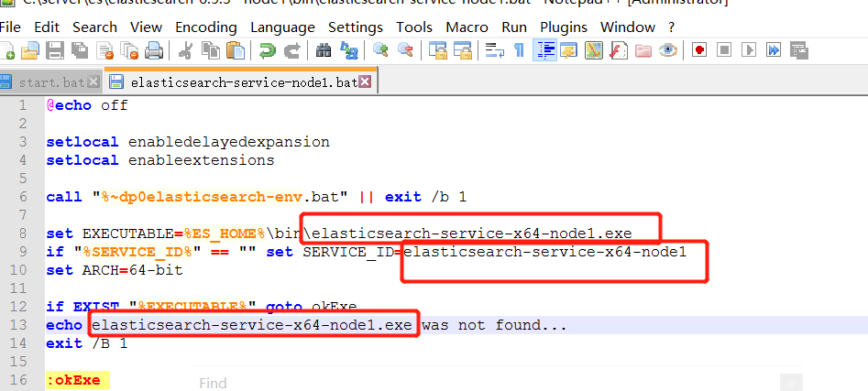Open the Encoding menu
Viewport: 868px width, 391px height.
pos(206,27)
